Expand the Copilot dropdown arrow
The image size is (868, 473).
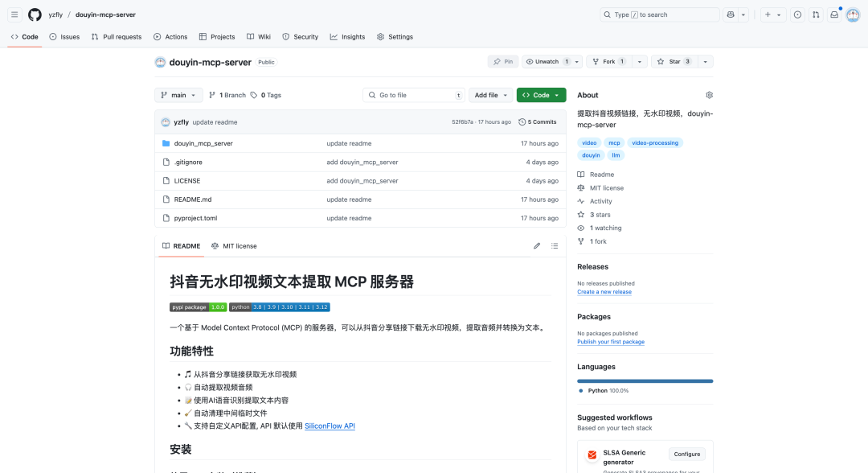click(x=743, y=15)
